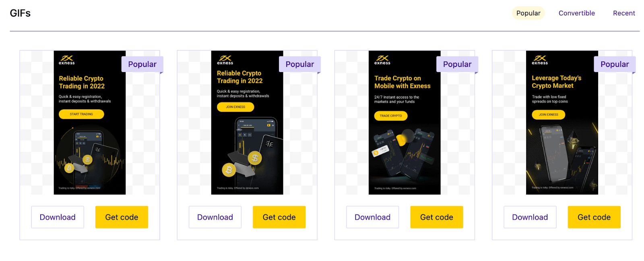Download the Trade Crypto on Mobile GIF

(372, 217)
